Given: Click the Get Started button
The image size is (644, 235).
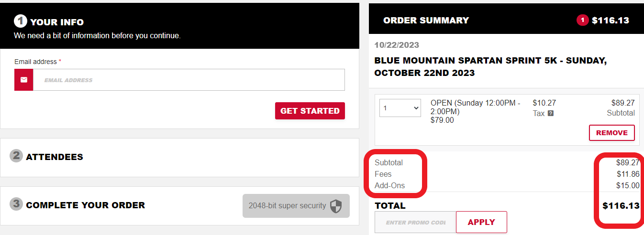Looking at the screenshot, I should pyautogui.click(x=310, y=111).
